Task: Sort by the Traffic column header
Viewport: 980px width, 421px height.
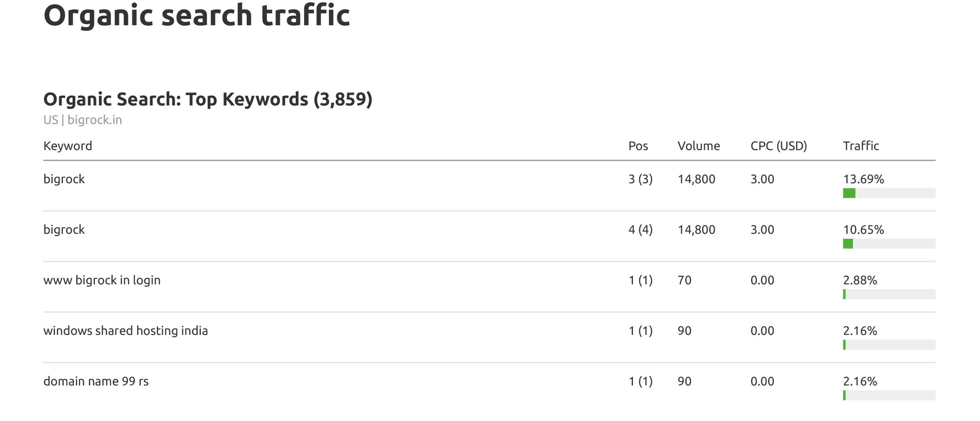Action: click(x=861, y=146)
